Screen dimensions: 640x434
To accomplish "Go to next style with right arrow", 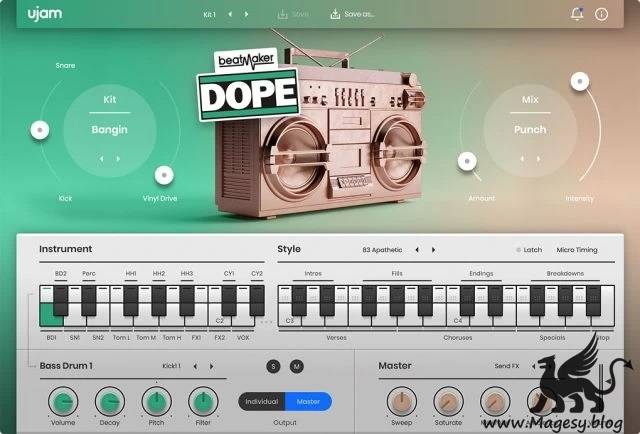I will pos(433,249).
